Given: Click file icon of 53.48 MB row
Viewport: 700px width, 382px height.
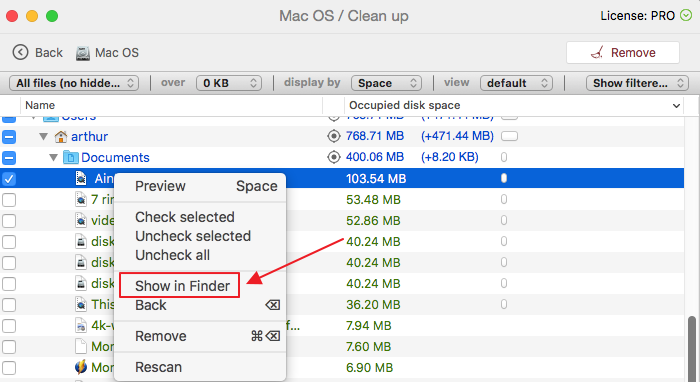Looking at the screenshot, I should click(81, 199).
